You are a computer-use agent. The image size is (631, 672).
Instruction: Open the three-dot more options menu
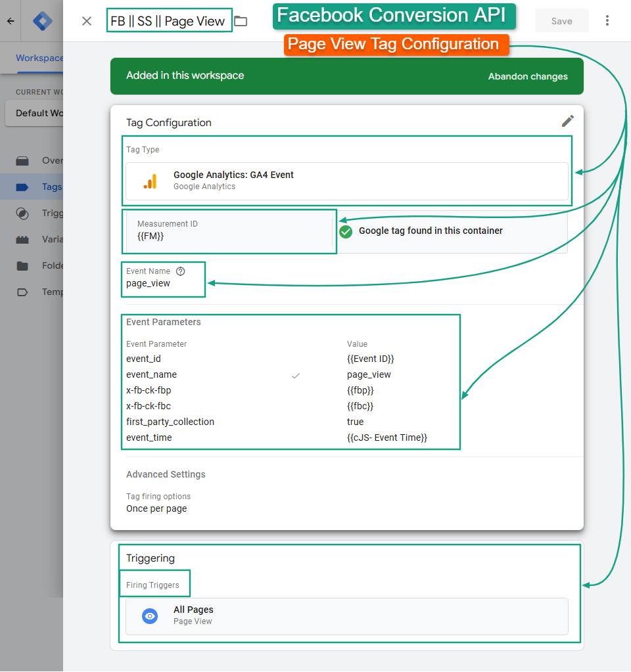point(607,20)
